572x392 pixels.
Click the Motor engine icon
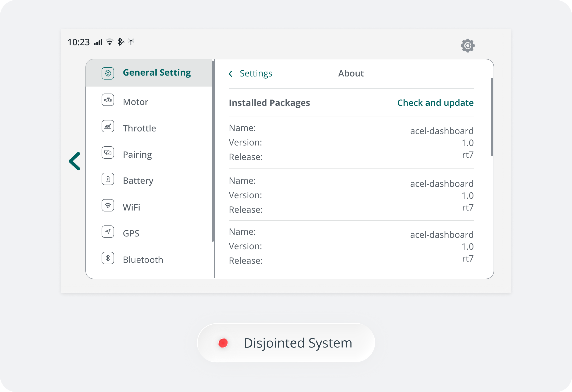108,100
